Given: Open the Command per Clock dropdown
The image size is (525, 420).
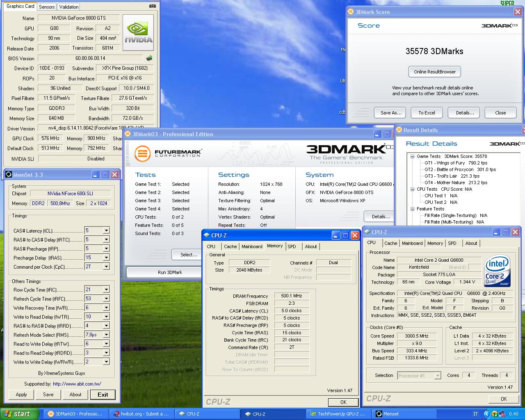Looking at the screenshot, I should pyautogui.click(x=106, y=267).
